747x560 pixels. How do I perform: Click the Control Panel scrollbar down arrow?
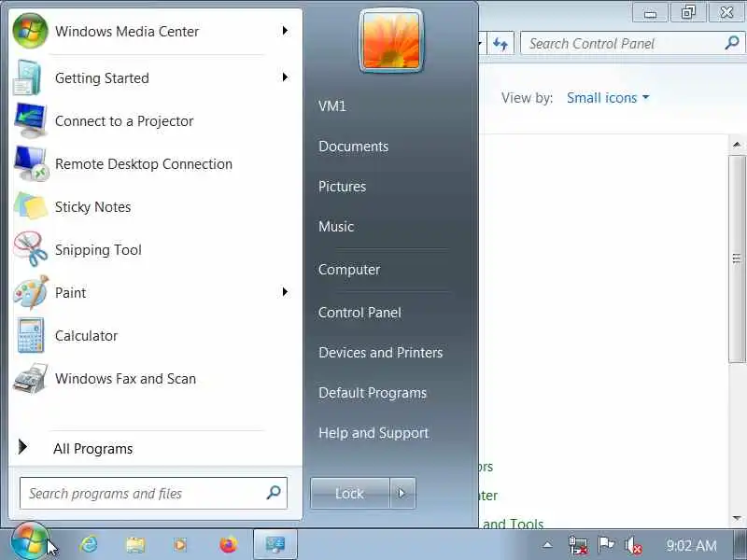737,519
